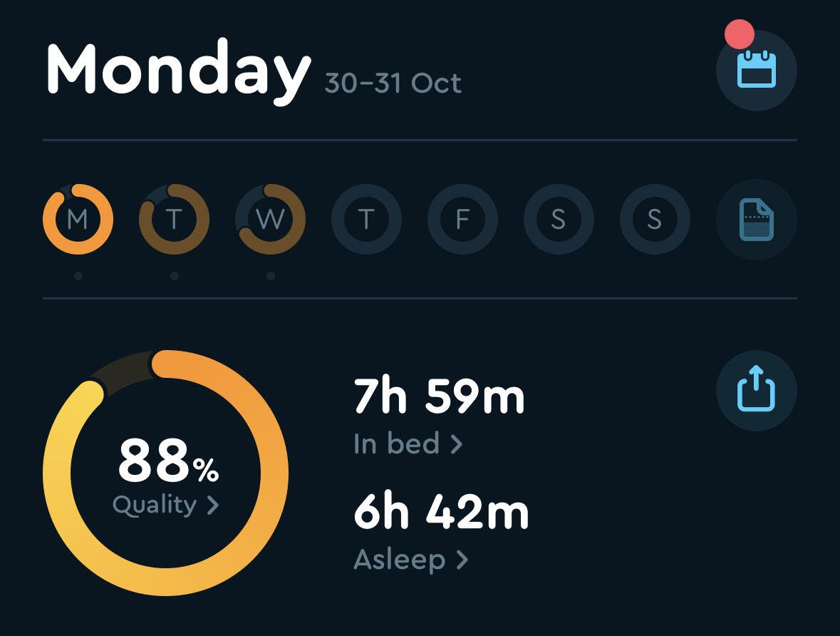Select Friday's day circle

(x=462, y=220)
